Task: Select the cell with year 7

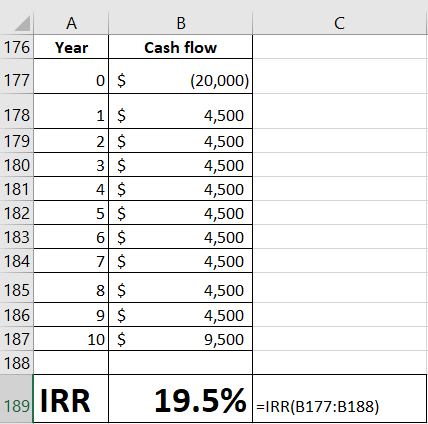Action: click(x=71, y=261)
